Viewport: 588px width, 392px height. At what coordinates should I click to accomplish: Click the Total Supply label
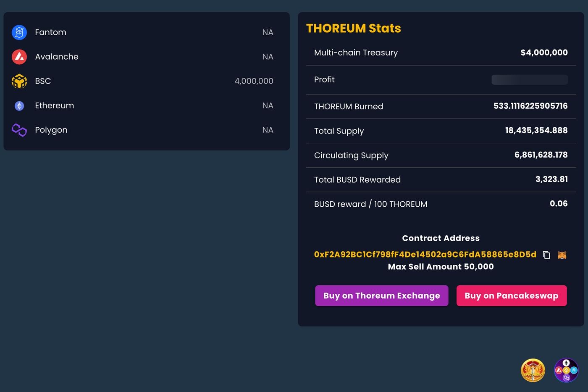point(339,131)
